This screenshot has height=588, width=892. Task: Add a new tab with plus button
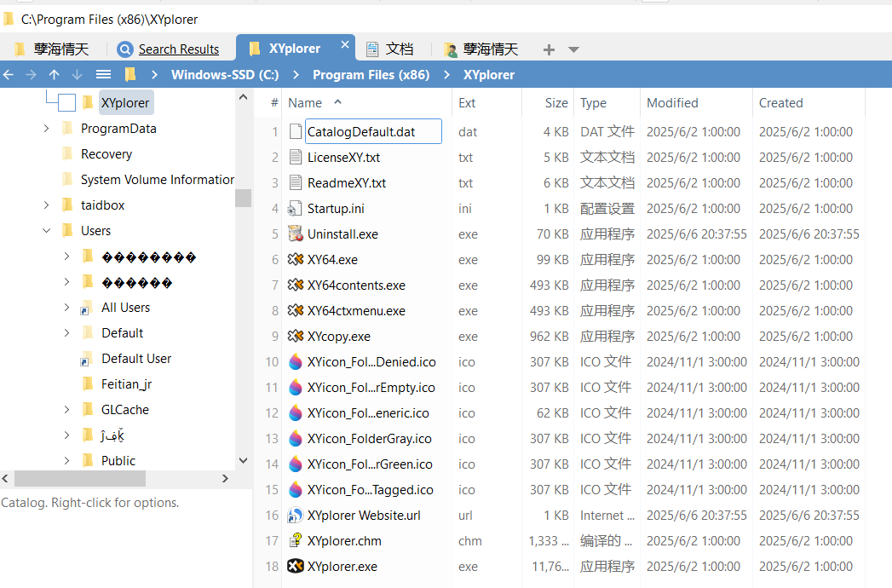(549, 49)
